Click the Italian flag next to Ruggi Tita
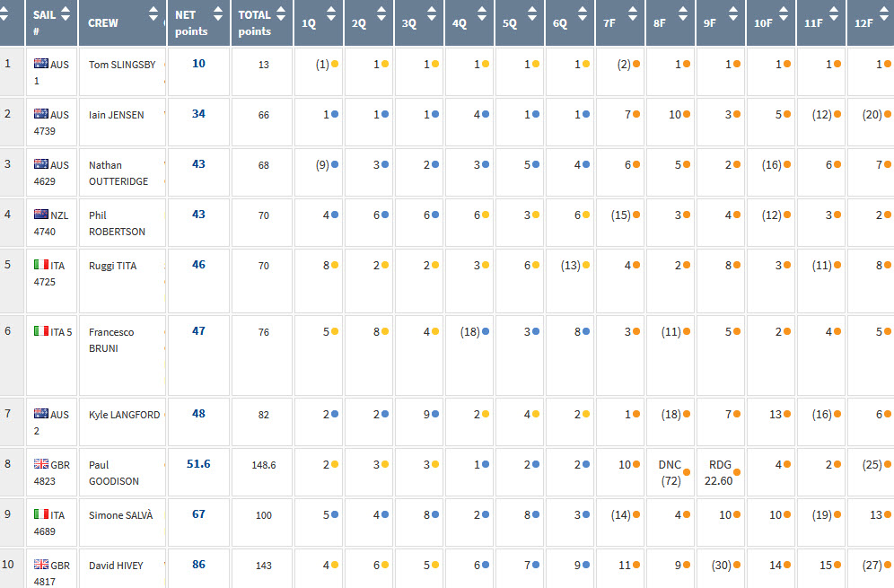The width and height of the screenshot is (894, 588). pyautogui.click(x=40, y=266)
